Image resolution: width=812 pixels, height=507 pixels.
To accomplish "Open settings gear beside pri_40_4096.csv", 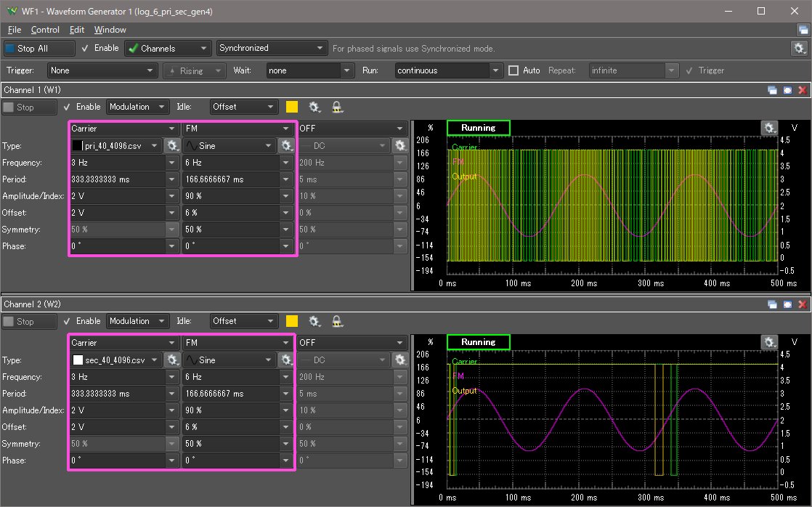I will (x=172, y=145).
